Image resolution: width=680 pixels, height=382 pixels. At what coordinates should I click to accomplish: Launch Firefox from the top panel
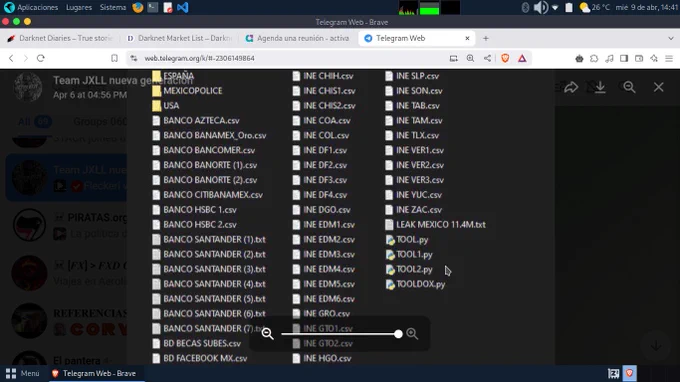click(138, 7)
